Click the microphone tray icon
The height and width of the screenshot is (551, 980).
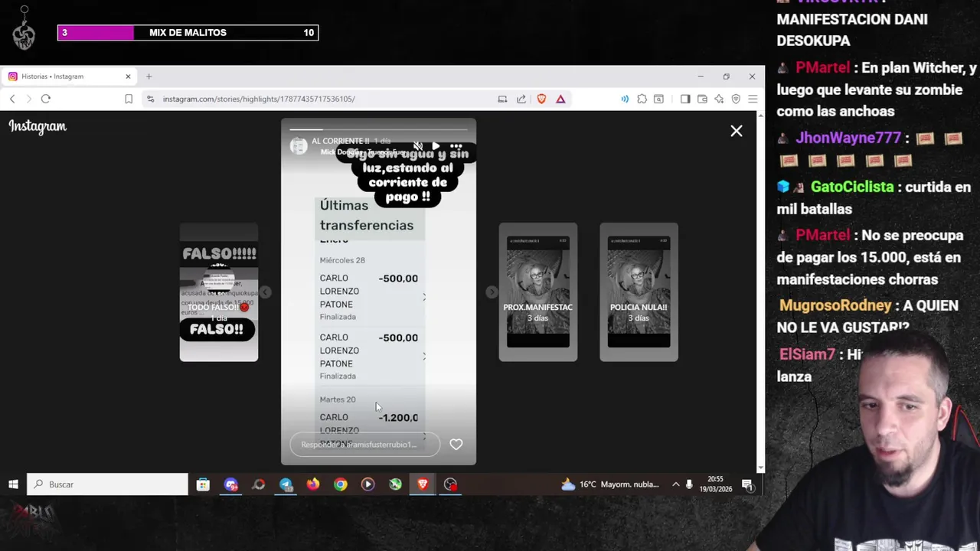689,484
